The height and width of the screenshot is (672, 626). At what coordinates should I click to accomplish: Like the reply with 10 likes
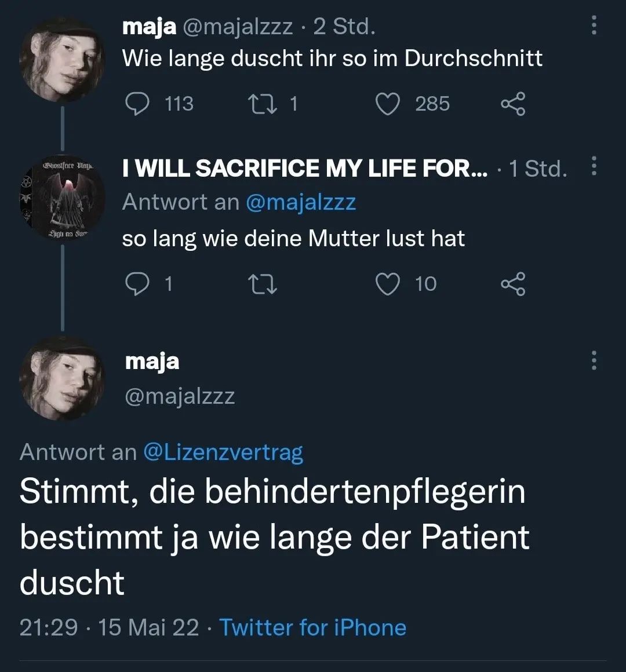388,283
